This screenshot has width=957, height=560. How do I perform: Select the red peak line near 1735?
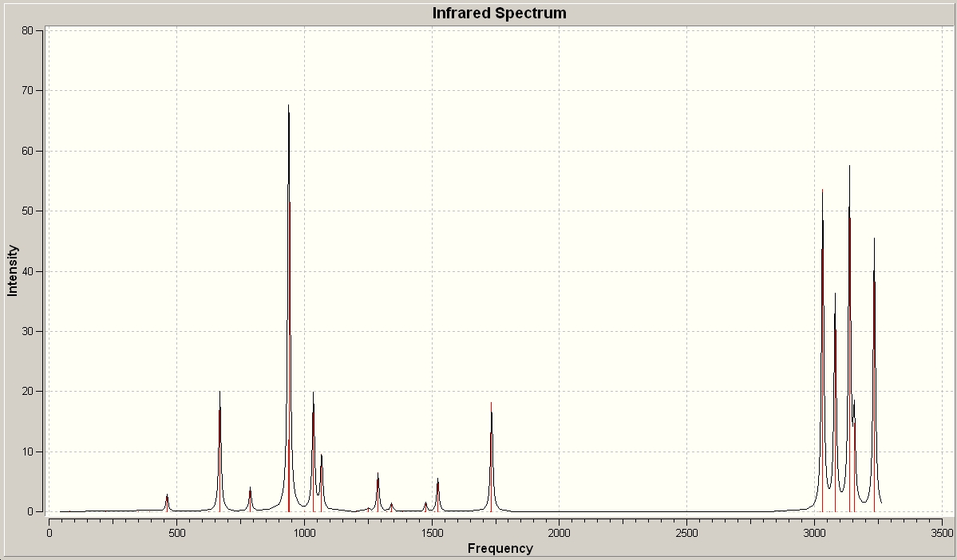coord(492,457)
